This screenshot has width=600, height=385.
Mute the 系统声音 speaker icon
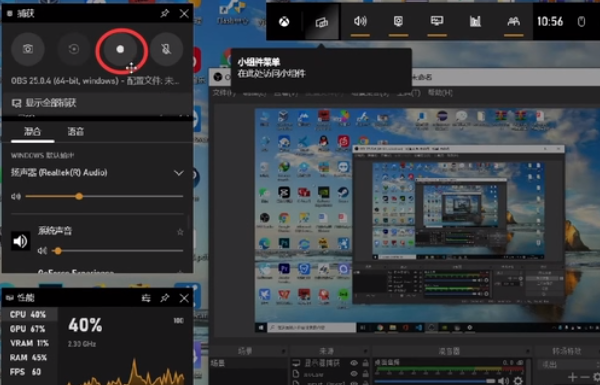coord(20,241)
